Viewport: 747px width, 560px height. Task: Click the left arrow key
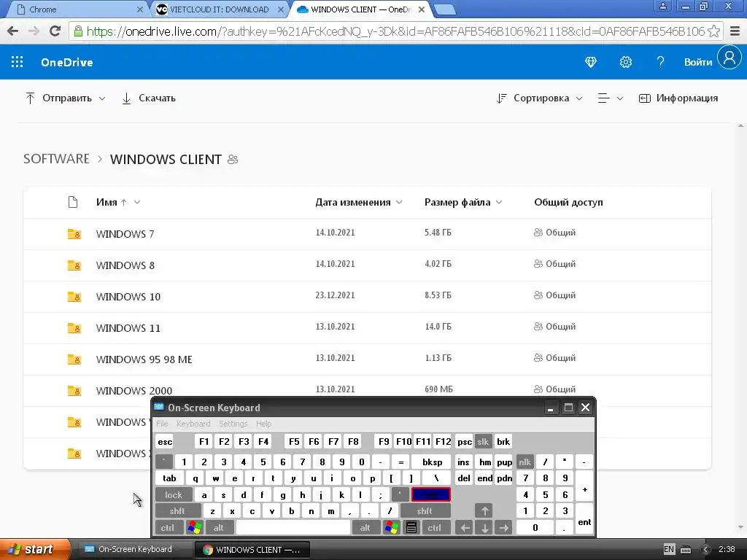tap(465, 528)
